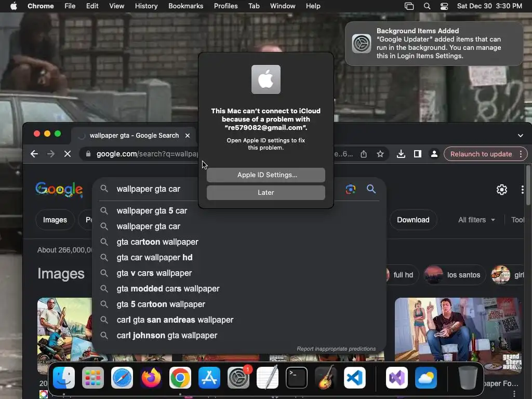Open the Apple menu
Screen dimensions: 532x399
(x=14, y=6)
